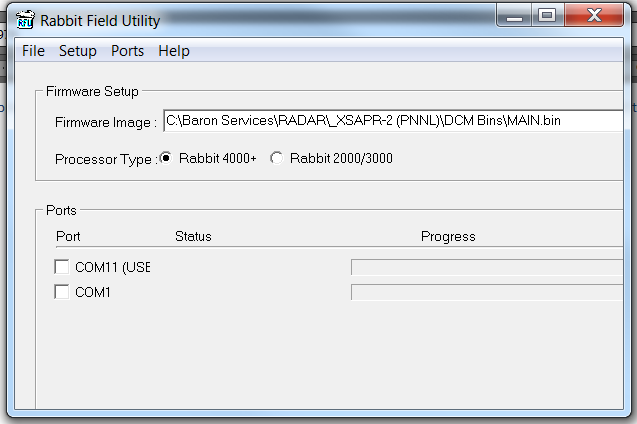Open the Help menu
This screenshot has height=424, width=637.
coord(173,51)
